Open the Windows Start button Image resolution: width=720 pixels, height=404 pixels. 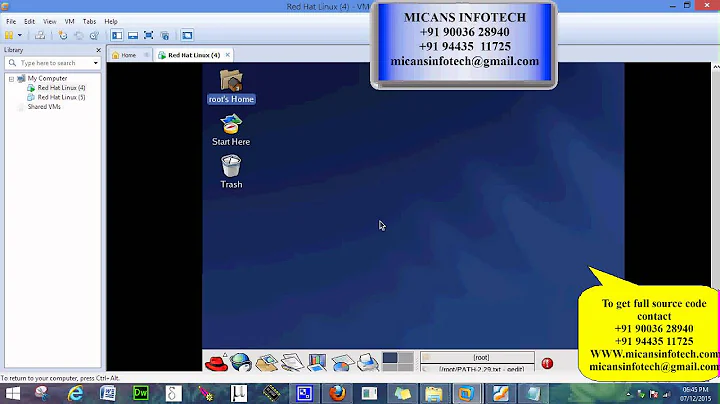(x=13, y=393)
